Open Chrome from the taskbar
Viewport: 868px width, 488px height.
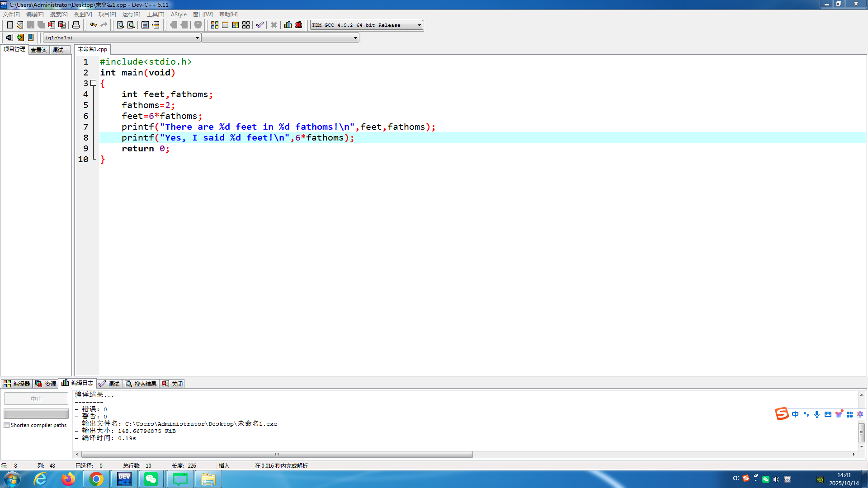pos(96,479)
